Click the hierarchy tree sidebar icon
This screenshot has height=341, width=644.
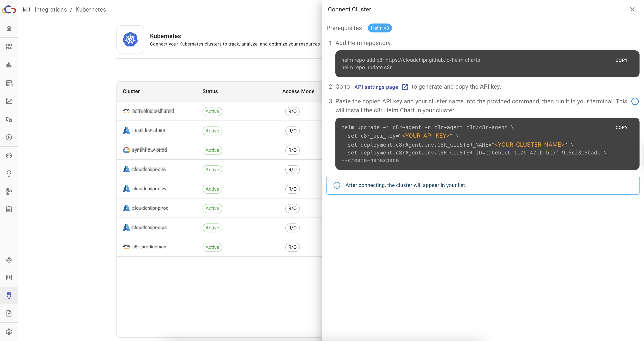coord(9,191)
